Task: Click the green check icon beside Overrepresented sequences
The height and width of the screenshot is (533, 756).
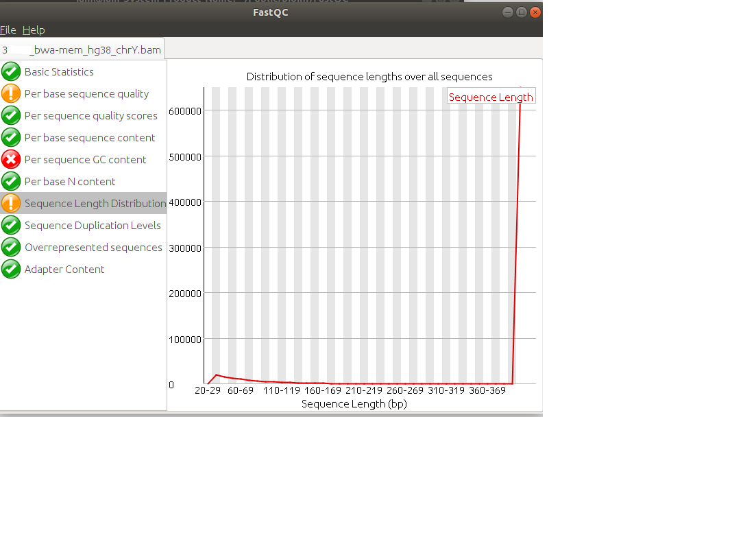Action: [10, 247]
